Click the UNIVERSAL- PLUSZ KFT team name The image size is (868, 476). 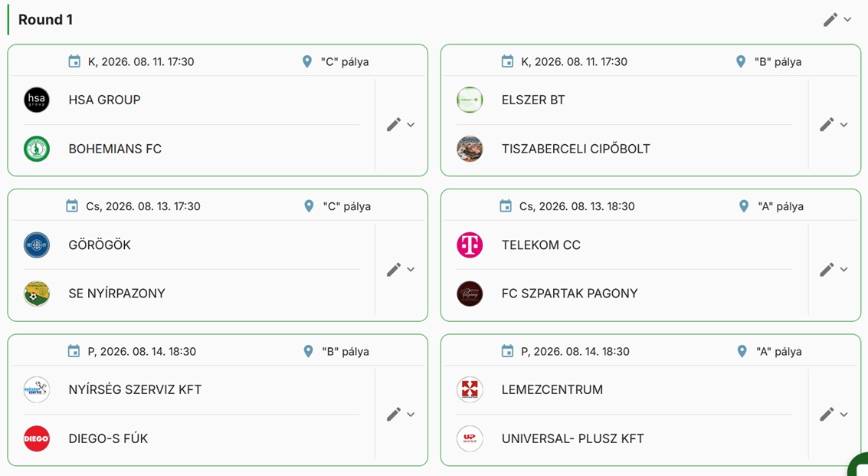573,438
